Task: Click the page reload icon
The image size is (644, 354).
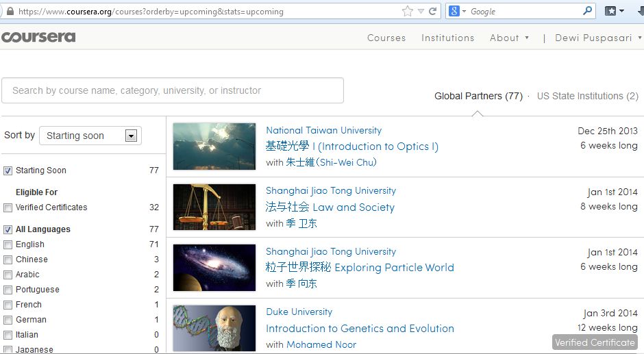Action: tap(432, 11)
